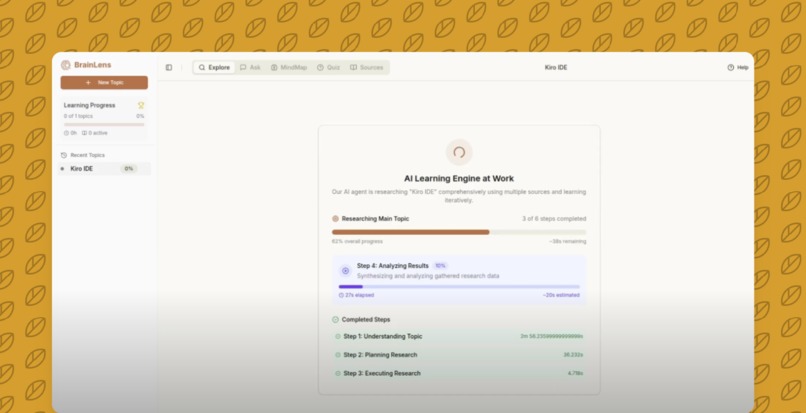Click the check icon for Step 2

338,355
